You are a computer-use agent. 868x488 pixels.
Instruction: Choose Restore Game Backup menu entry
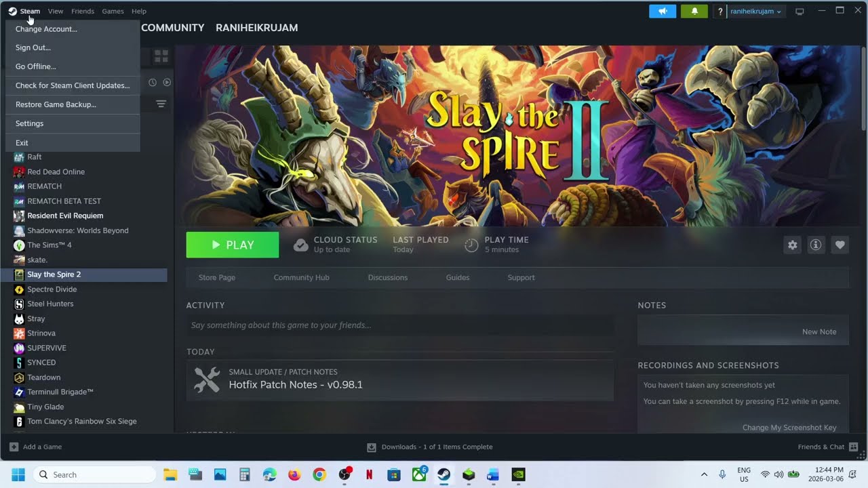73,104
